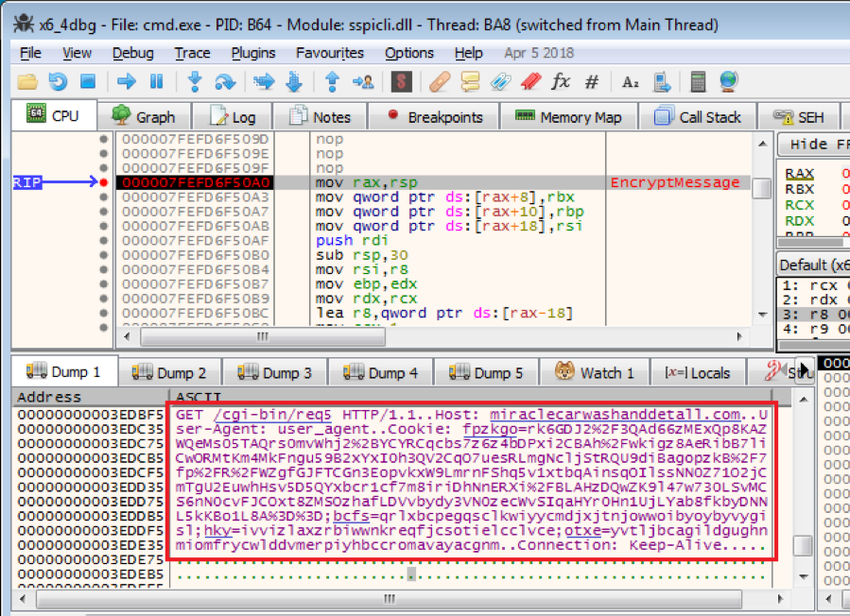Click the Pause execution icon
Viewport: 850px width, 616px height.
tap(156, 82)
